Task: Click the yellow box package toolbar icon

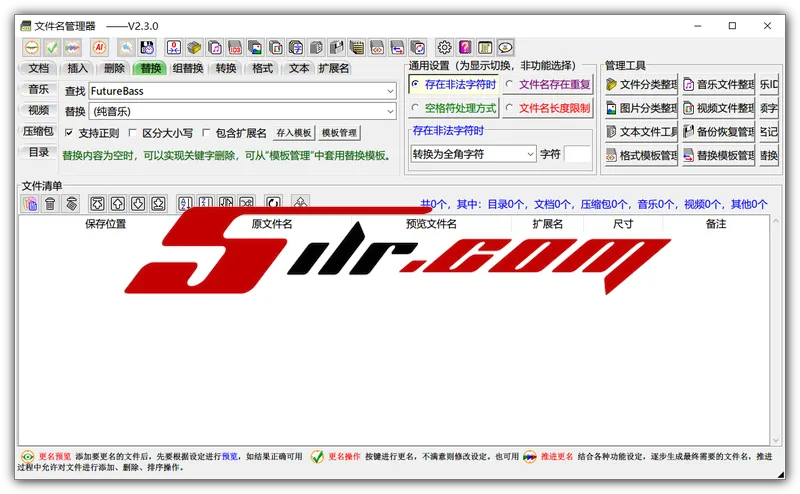Action: [194, 48]
